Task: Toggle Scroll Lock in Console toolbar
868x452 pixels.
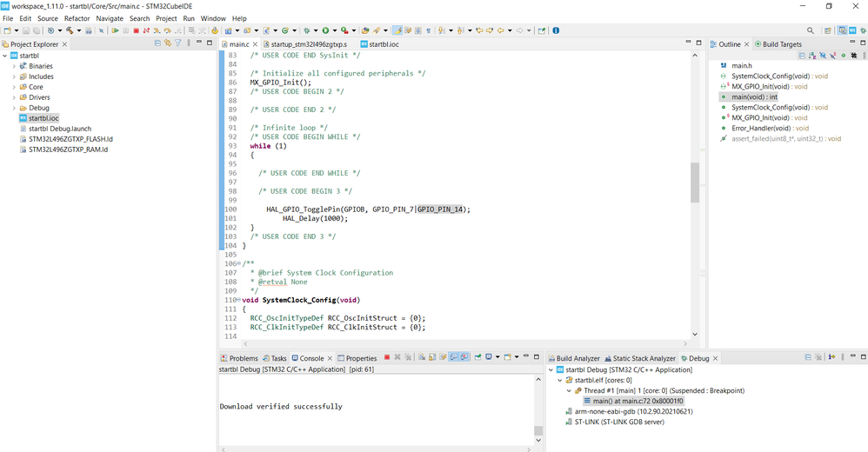Action: (x=432, y=357)
